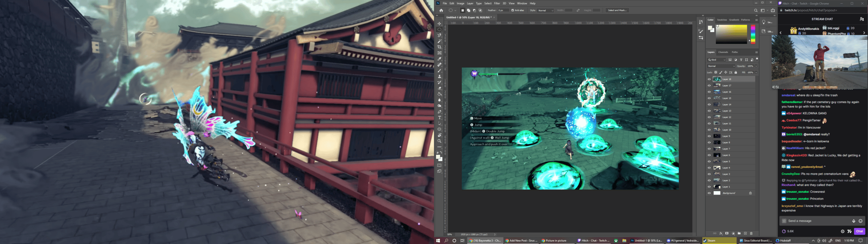Select the Elliptical Marquee tool in toolbar
Viewport: 868px width, 244px height.
439,29
